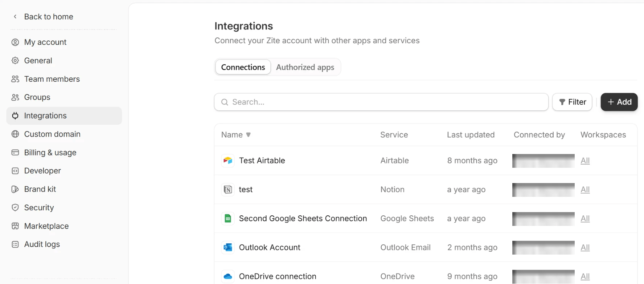
Task: Click the Service column header
Action: pos(394,135)
